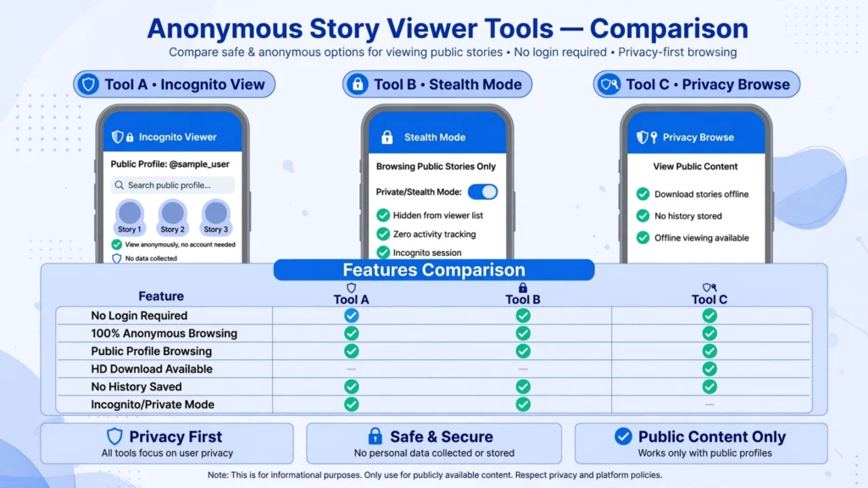Click the 100% Anonymous Browsing row label

pos(164,333)
